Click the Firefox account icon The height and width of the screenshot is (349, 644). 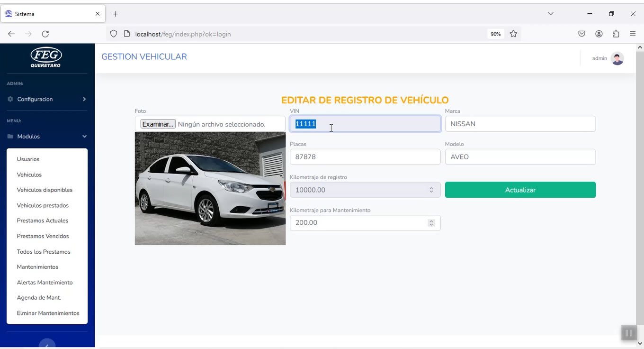click(x=599, y=34)
